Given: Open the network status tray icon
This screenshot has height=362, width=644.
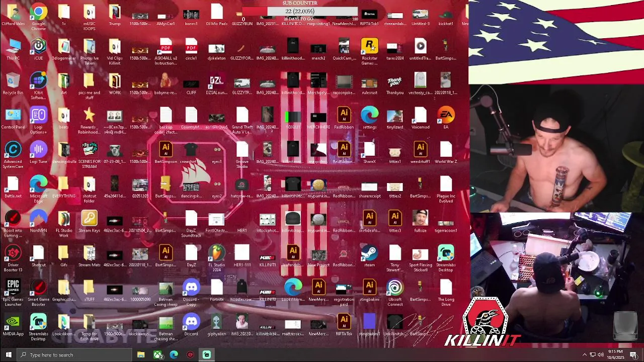Looking at the screenshot, I should pyautogui.click(x=592, y=355).
